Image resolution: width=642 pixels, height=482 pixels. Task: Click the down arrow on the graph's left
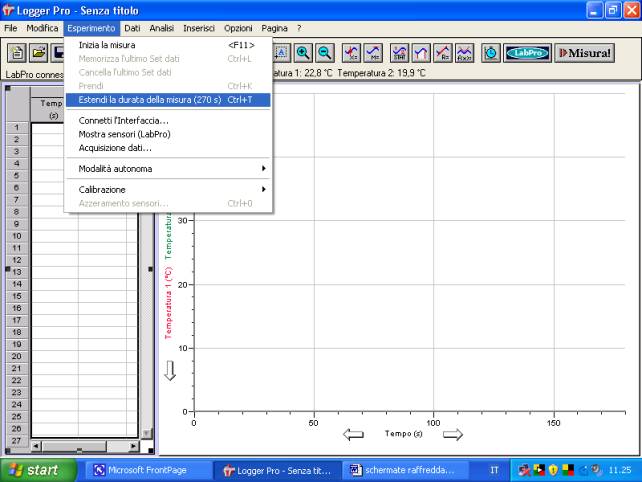point(170,370)
